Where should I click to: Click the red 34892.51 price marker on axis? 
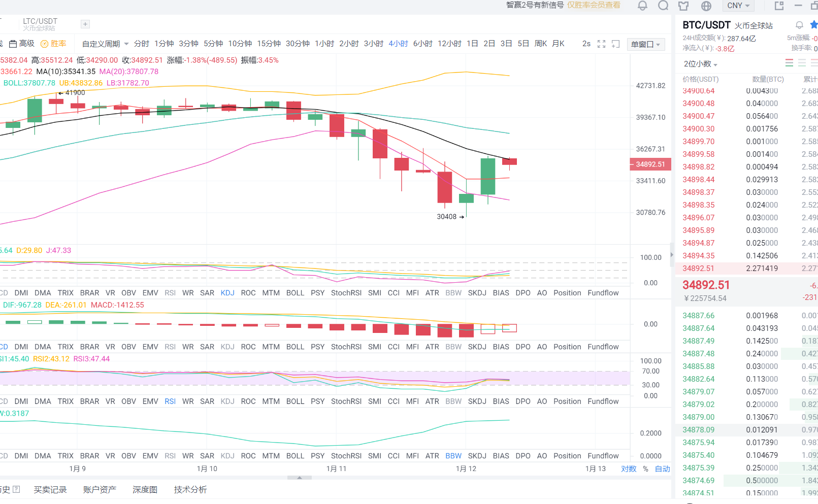[650, 164]
